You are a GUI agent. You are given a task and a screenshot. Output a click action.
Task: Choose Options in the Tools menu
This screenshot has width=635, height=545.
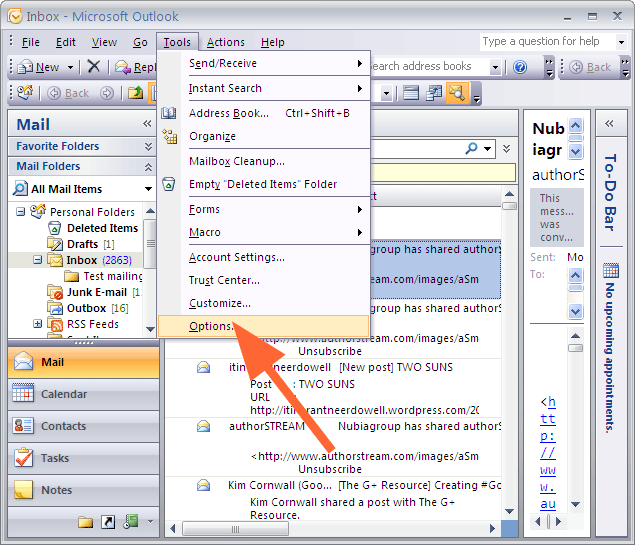pos(263,326)
